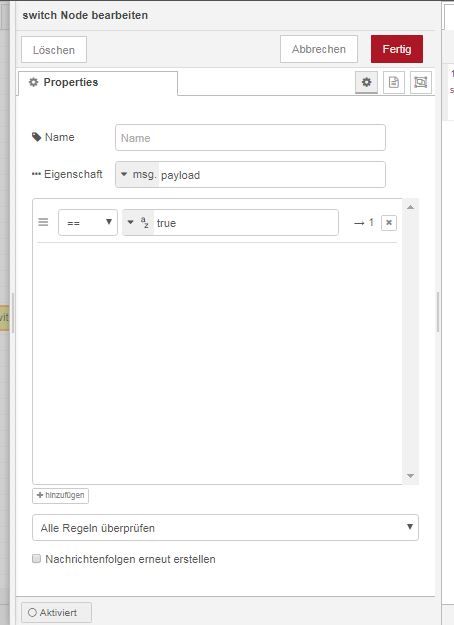Open node description document icon

coord(393,83)
